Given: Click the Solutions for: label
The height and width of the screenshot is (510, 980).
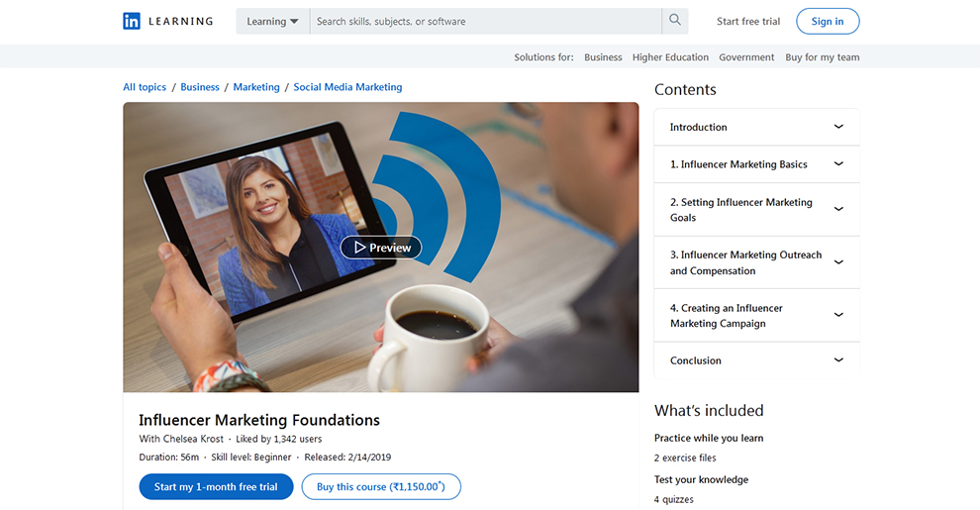Looking at the screenshot, I should [x=543, y=56].
